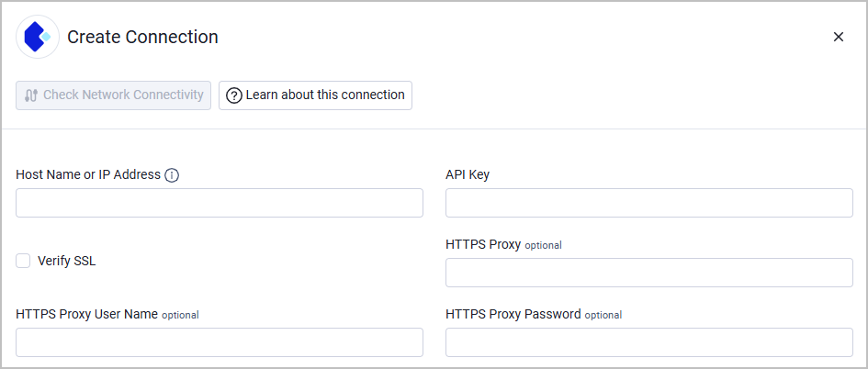Click the Check Network Connectivity button label
The image size is (868, 369).
pyautogui.click(x=123, y=95)
